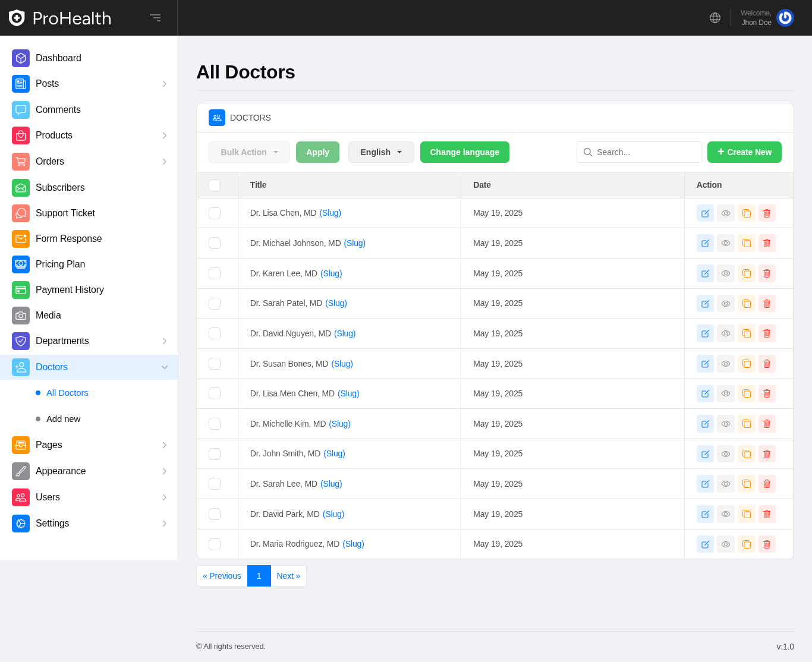Collapse the sidebar using the hamburger menu icon
This screenshot has width=812, height=662.
point(155,18)
